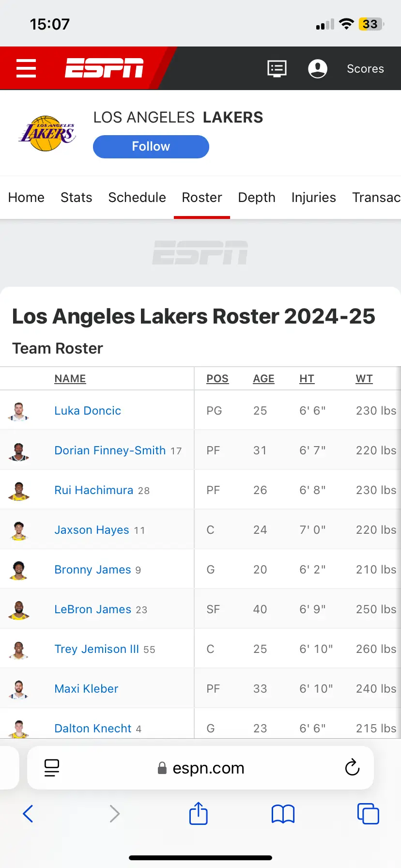Image resolution: width=401 pixels, height=868 pixels.
Task: Follow the Los Angeles Lakers
Action: point(151,146)
